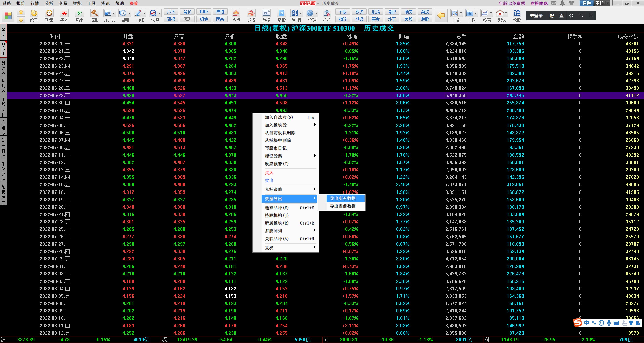
Task: Open the 分析 menu in menu bar
Action: [x=49, y=3]
